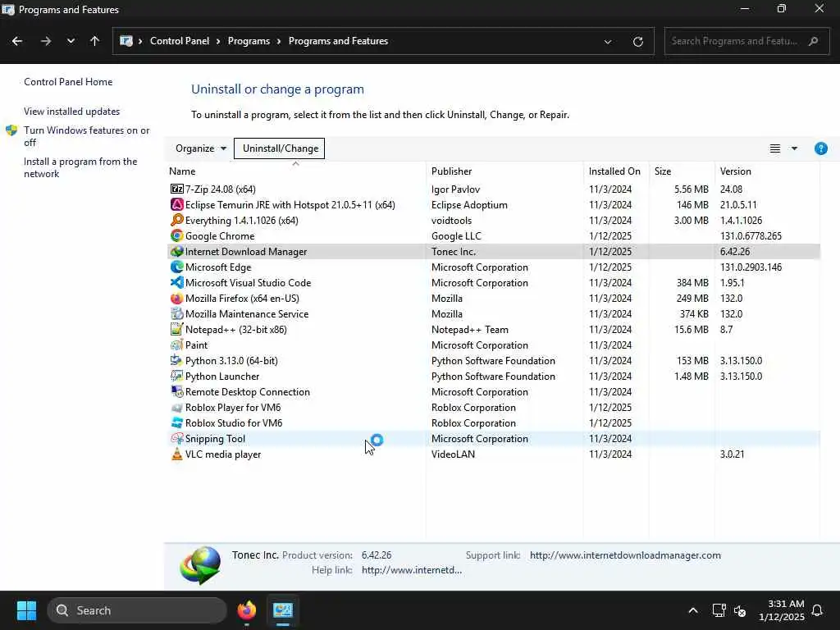The image size is (840, 630).
Task: Go up one level with up arrow
Action: [x=95, y=41]
